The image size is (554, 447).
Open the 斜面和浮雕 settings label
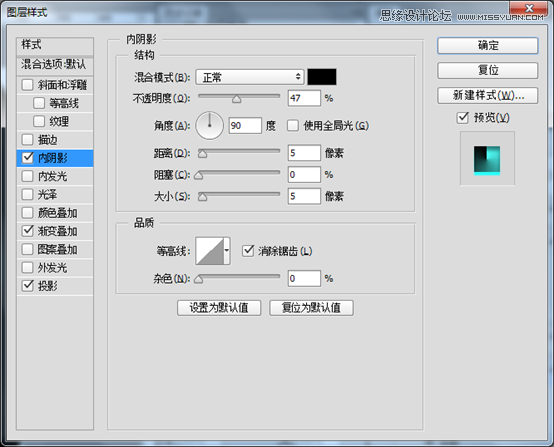tap(63, 85)
